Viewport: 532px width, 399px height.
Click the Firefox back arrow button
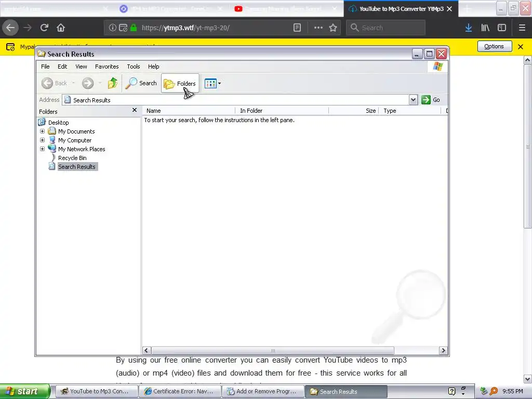(10, 28)
